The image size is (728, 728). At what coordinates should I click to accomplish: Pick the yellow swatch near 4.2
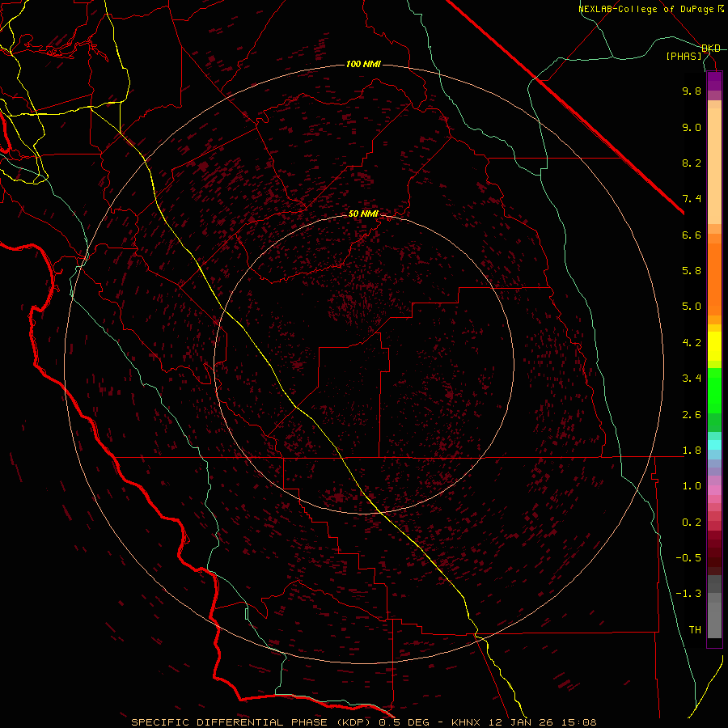[714, 343]
